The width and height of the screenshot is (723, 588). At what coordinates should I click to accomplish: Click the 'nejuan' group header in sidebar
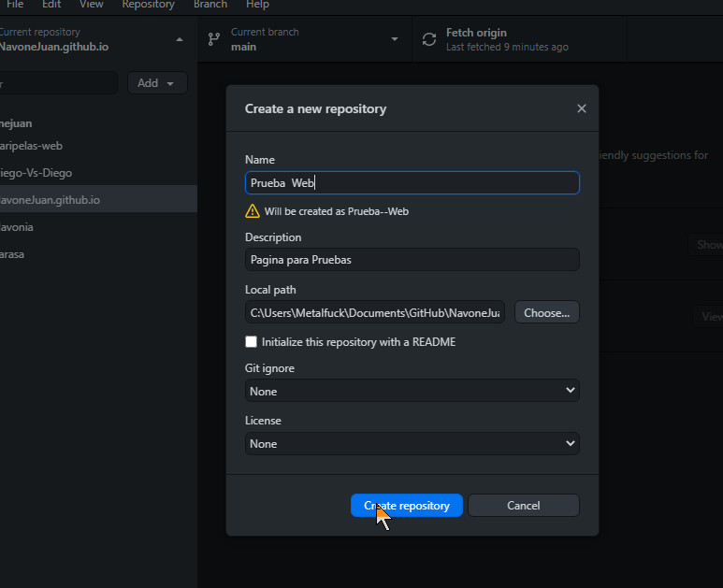coord(16,123)
